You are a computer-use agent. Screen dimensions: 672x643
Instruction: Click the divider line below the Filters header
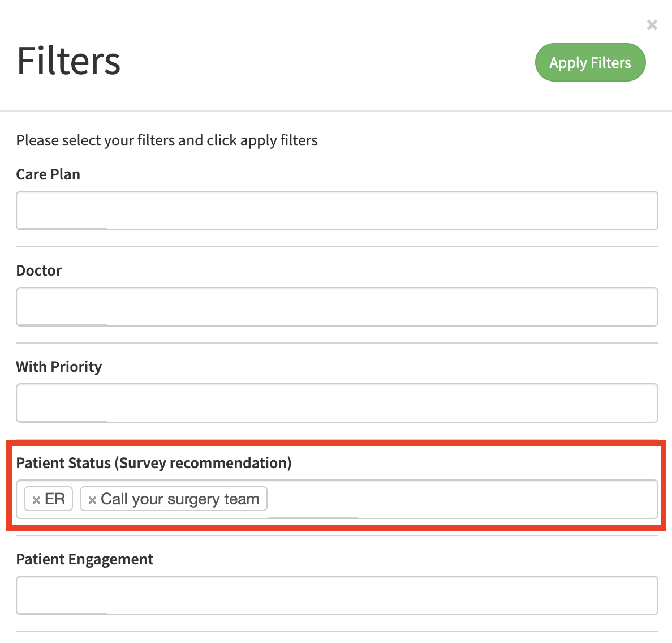336,111
